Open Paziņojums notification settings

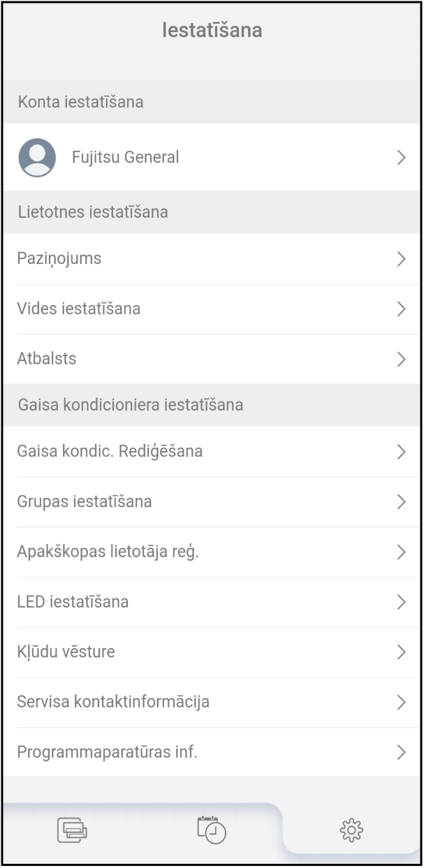[59, 258]
